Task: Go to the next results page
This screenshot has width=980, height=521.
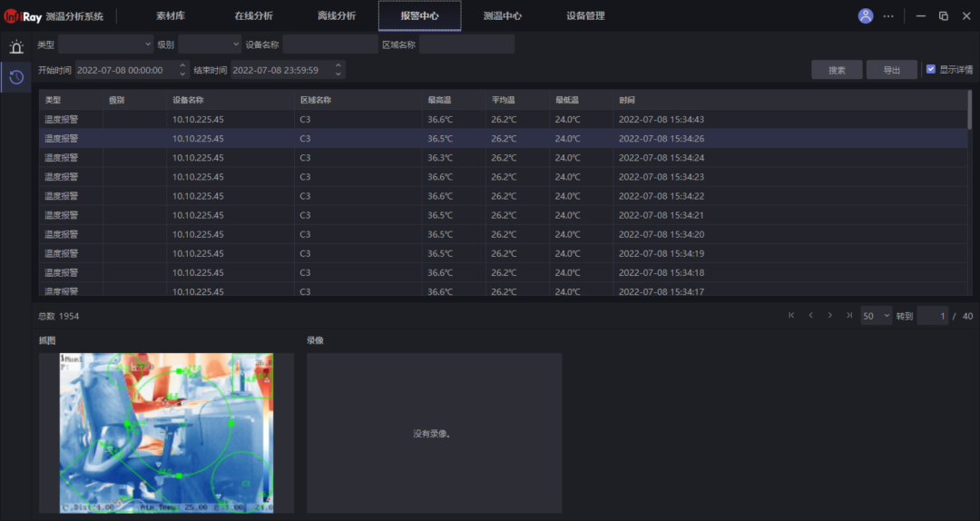Action: click(829, 316)
